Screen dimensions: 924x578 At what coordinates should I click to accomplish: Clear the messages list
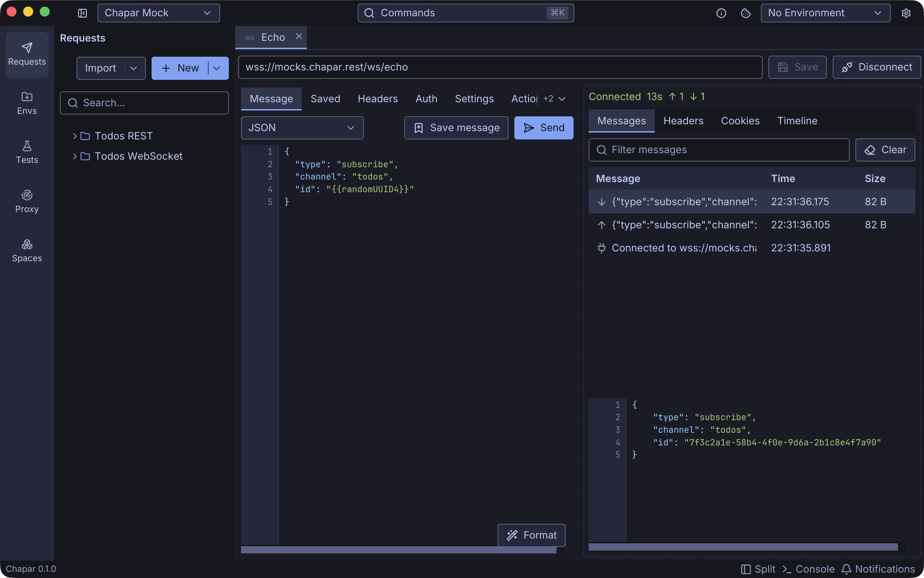[x=885, y=150]
